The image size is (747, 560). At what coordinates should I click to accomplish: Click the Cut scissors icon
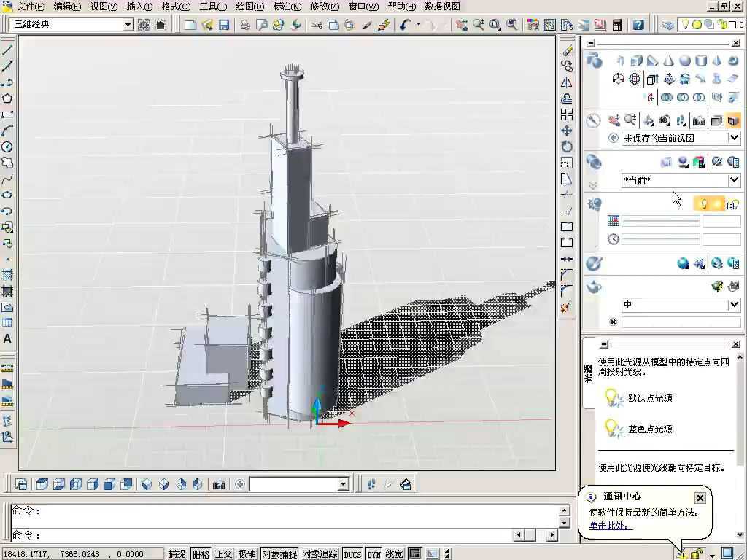(317, 25)
